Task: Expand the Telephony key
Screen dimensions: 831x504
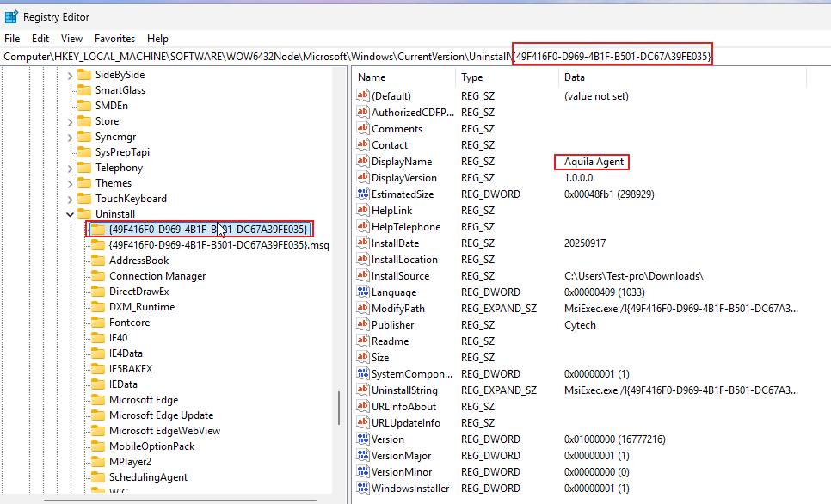Action: pos(70,168)
